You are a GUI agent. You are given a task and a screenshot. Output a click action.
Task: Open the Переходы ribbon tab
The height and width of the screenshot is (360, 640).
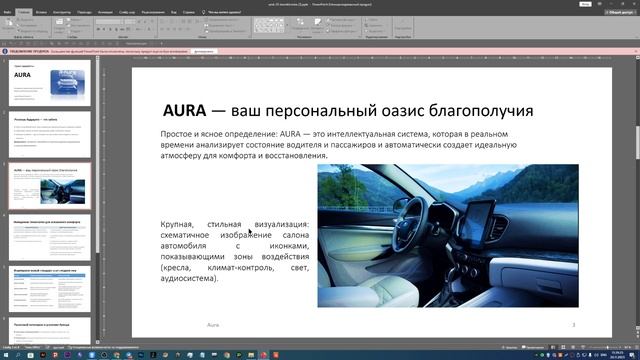tap(84, 12)
